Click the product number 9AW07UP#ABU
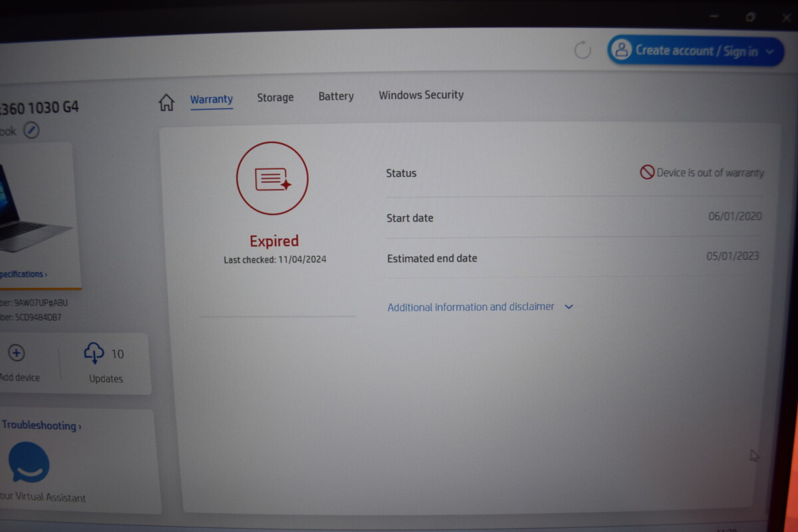The image size is (798, 532). [x=41, y=303]
